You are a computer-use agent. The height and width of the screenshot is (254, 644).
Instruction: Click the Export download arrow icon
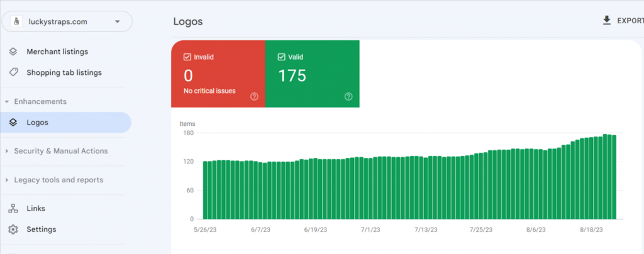pos(607,21)
